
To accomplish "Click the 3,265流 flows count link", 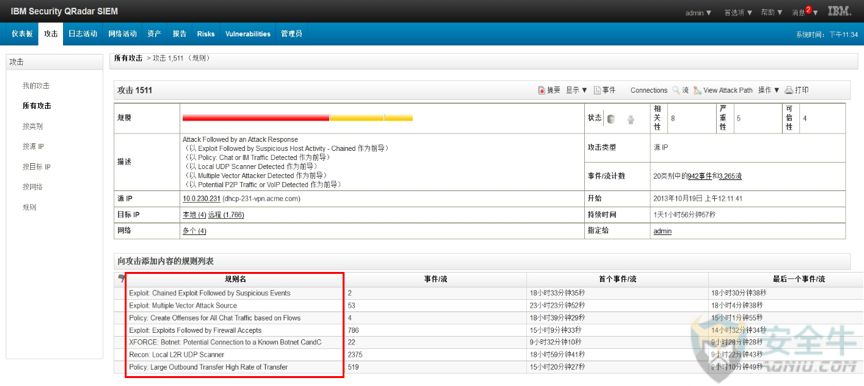I will point(730,176).
